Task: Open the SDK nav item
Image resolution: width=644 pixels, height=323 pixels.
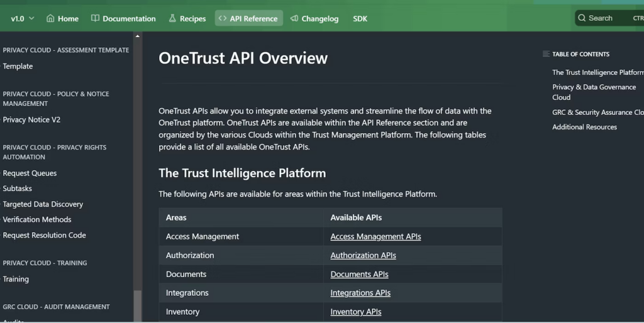Action: (x=360, y=18)
